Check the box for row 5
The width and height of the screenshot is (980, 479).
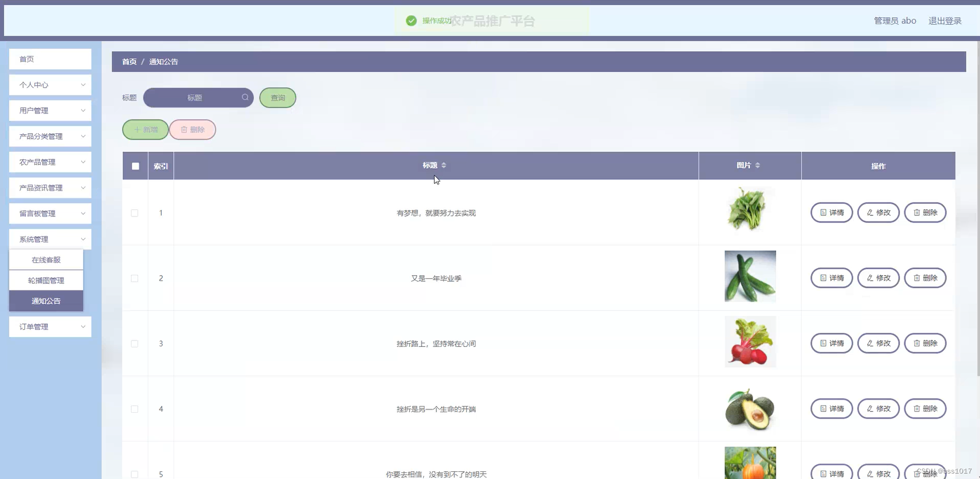tap(135, 474)
